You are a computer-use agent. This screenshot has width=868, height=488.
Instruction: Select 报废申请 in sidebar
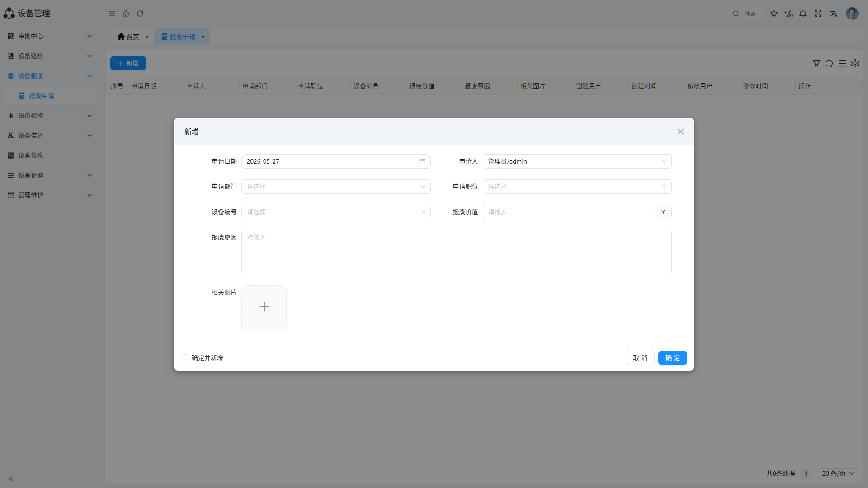pyautogui.click(x=51, y=96)
